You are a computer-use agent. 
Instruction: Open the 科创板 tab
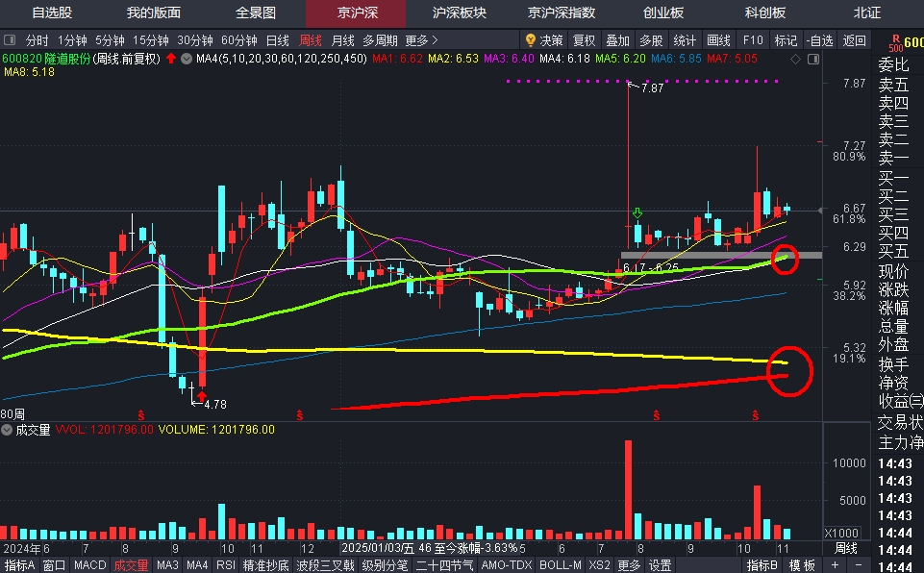coord(765,12)
